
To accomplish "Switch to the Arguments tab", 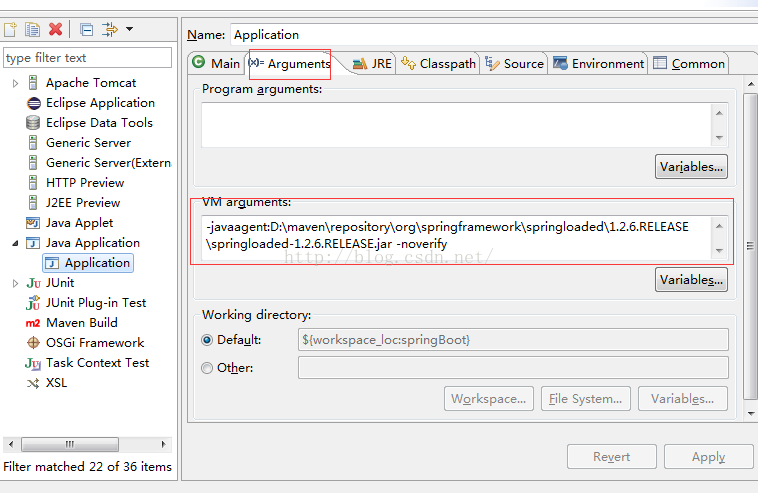I will [290, 63].
